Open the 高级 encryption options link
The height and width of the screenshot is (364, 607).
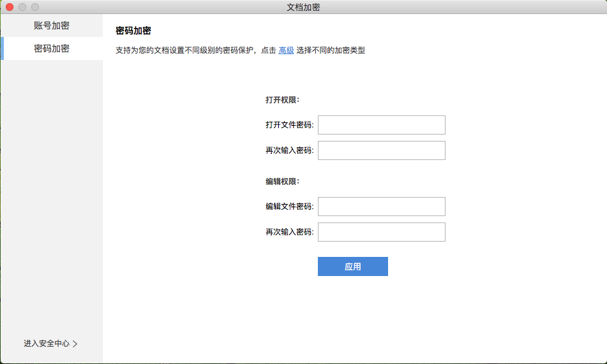click(286, 50)
